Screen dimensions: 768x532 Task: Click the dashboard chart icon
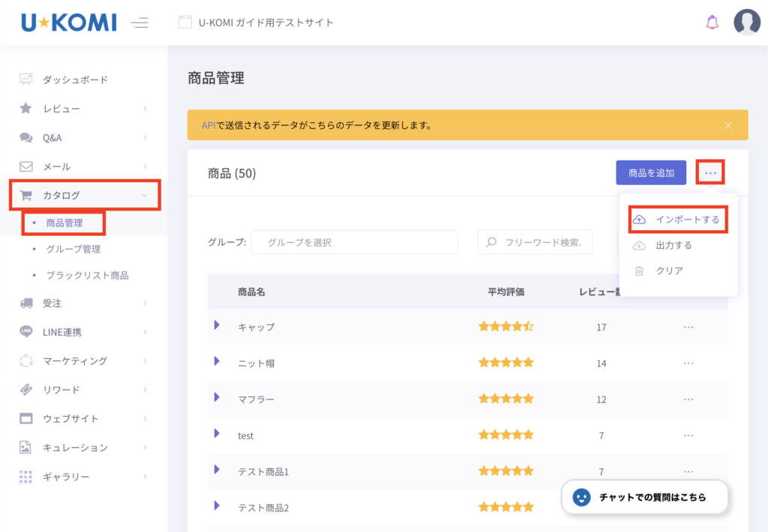[26, 79]
